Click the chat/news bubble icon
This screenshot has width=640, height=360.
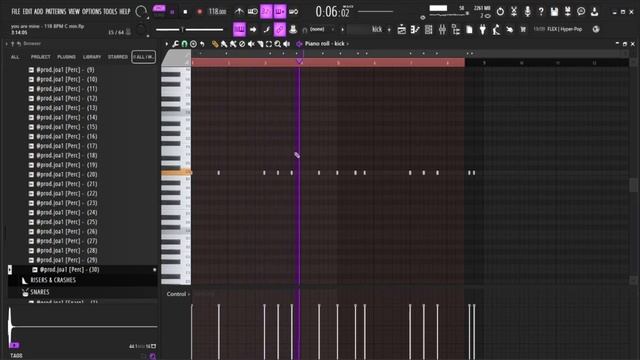pos(581,11)
